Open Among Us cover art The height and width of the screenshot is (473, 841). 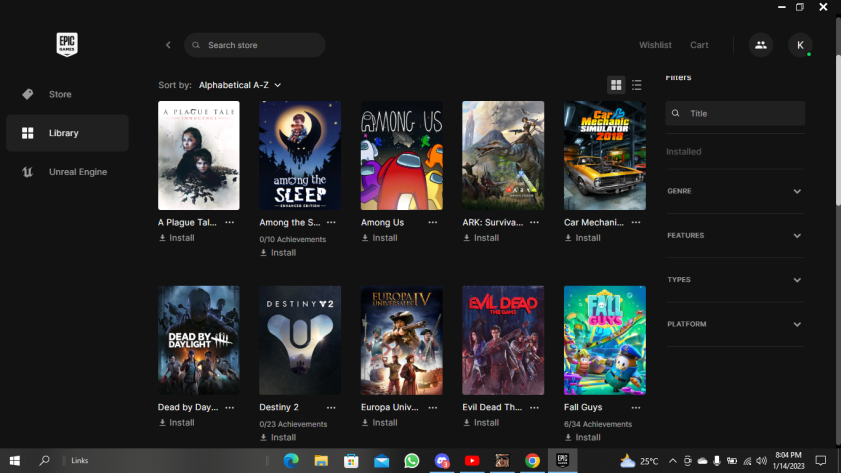pyautogui.click(x=402, y=156)
